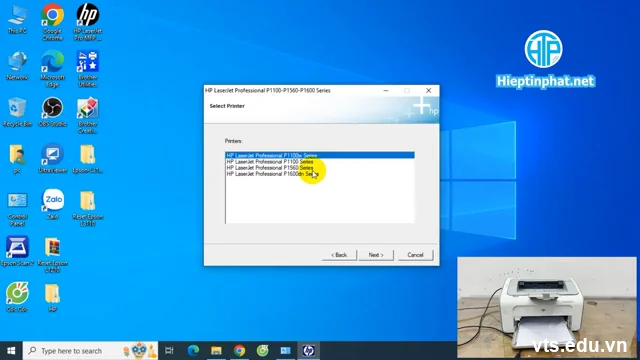Open the Epson-L31 folder on desktop

coord(88,158)
